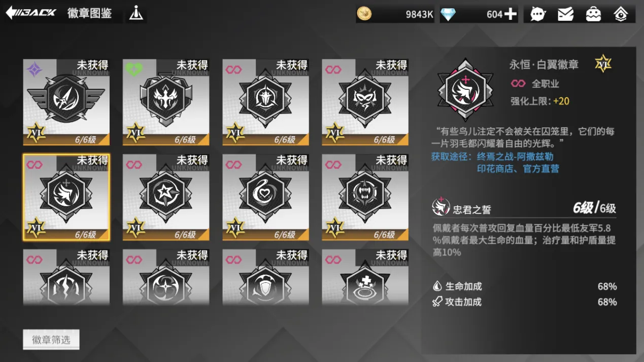The height and width of the screenshot is (362, 644).
Task: Open the 获取途径 source link 终焉之战-阿撒兹勒
Action: [x=515, y=156]
